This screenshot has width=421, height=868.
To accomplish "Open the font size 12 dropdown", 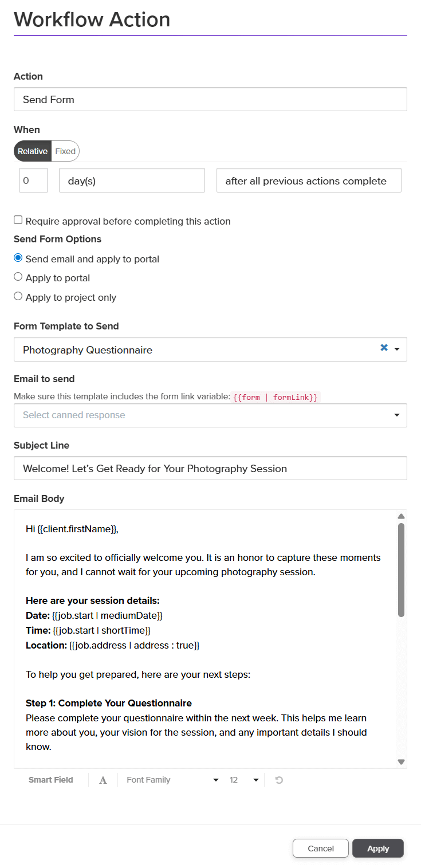I will pos(244,780).
